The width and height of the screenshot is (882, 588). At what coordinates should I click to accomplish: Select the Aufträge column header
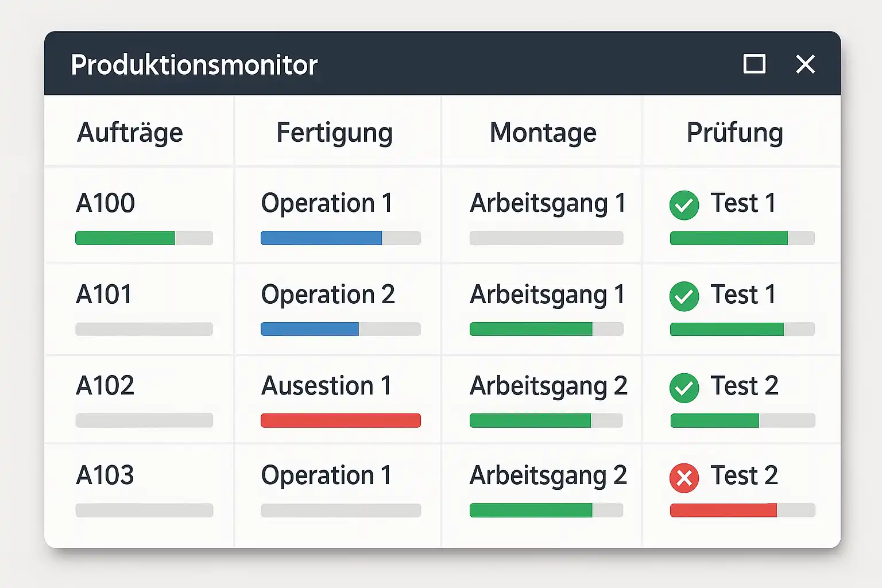click(130, 133)
